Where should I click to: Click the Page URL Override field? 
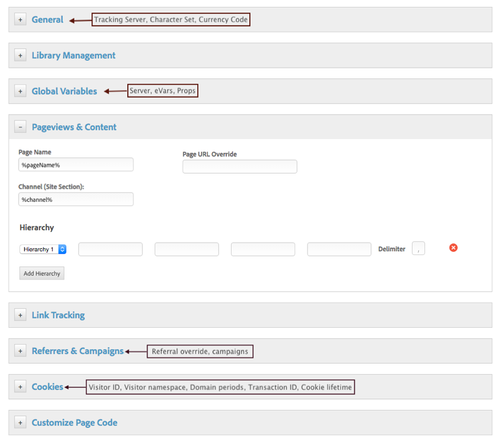tap(239, 167)
